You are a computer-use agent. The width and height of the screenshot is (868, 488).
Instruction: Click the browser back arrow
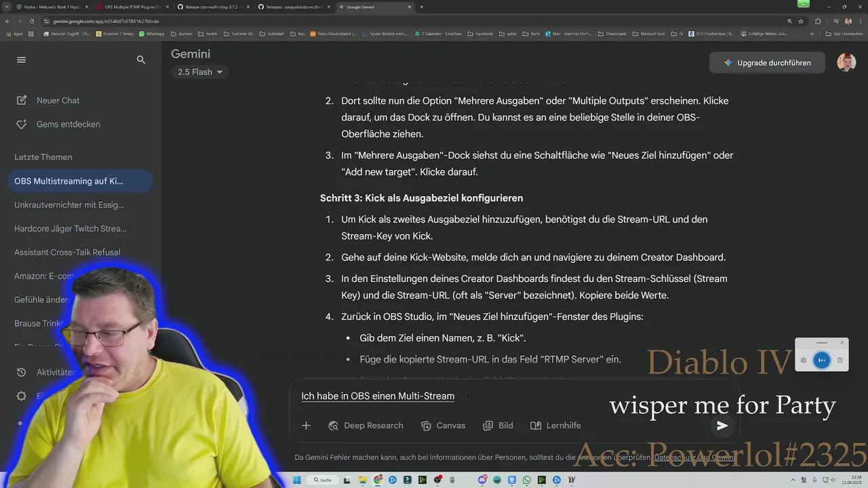[7, 21]
